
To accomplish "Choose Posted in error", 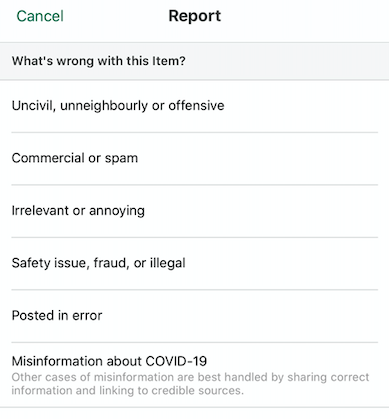I will coord(194,316).
